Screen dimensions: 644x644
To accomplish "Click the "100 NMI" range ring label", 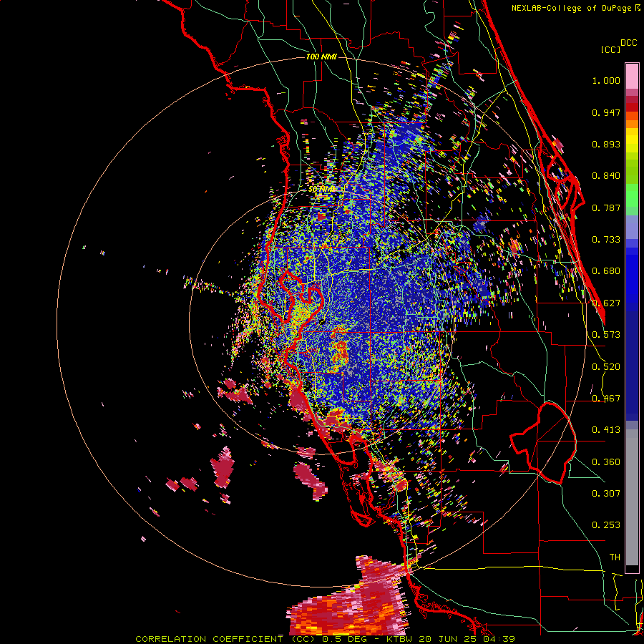I will [x=321, y=57].
